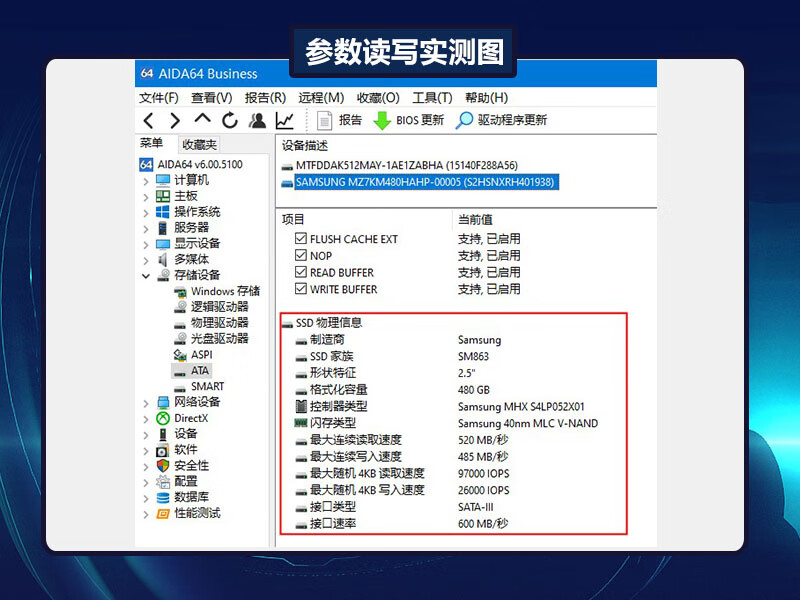The width and height of the screenshot is (800, 600).
Task: Expand the 配置 tree node chevron
Action: [x=146, y=482]
